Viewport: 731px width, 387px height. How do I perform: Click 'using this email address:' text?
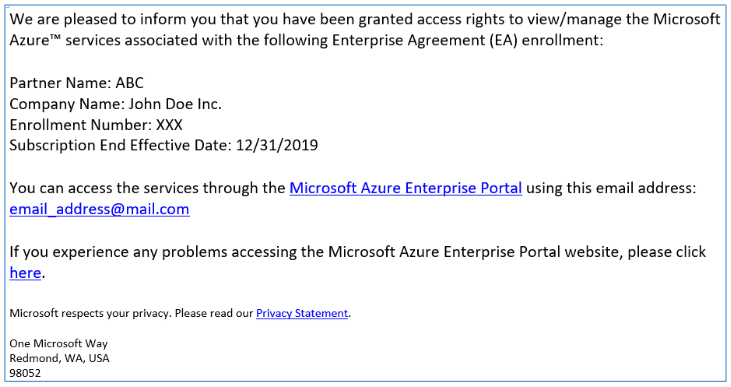[611, 188]
